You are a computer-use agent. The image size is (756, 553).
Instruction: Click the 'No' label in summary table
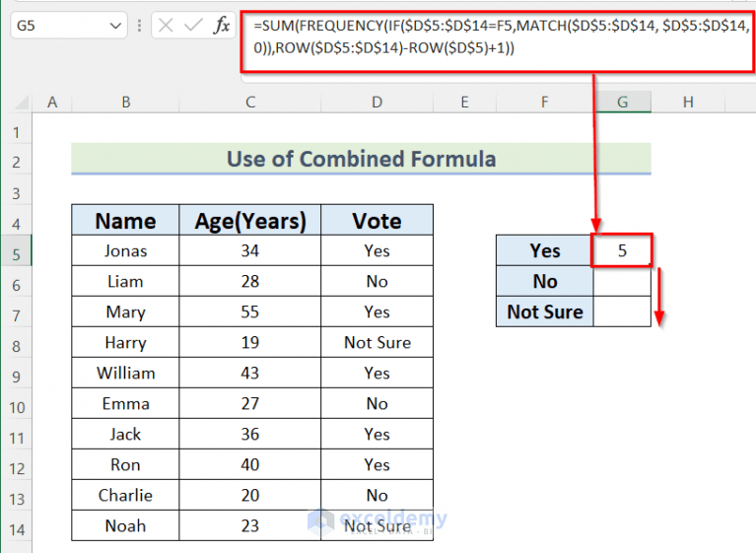[x=545, y=281]
